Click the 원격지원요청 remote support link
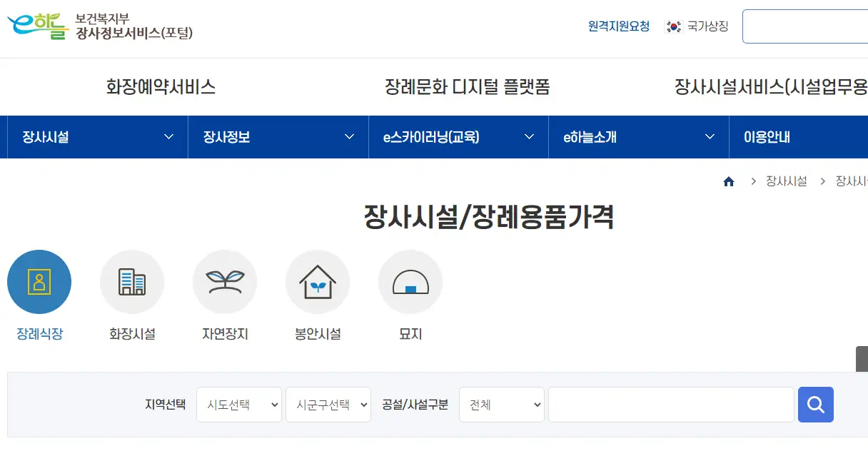The width and height of the screenshot is (868, 461). [x=617, y=24]
